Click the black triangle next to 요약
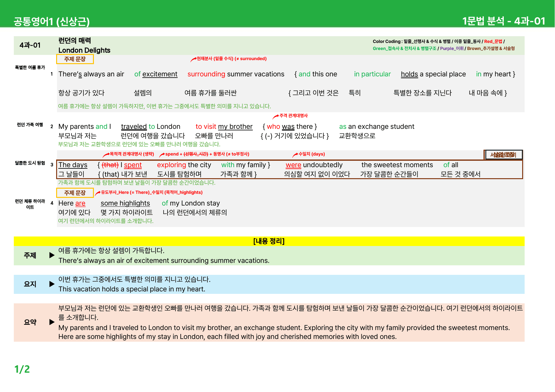 [52, 322]
